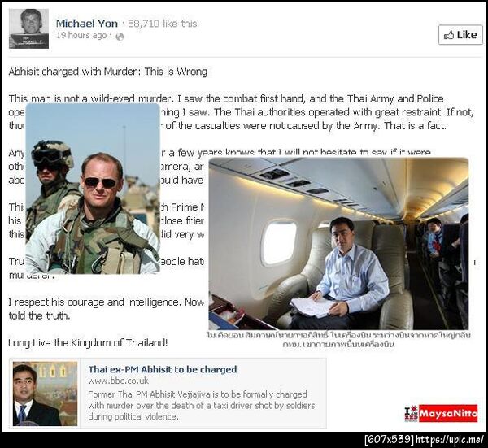Viewport: 488px width, 448px height.
Task: Click the www.bbc.co.uk source link
Action: coord(118,381)
